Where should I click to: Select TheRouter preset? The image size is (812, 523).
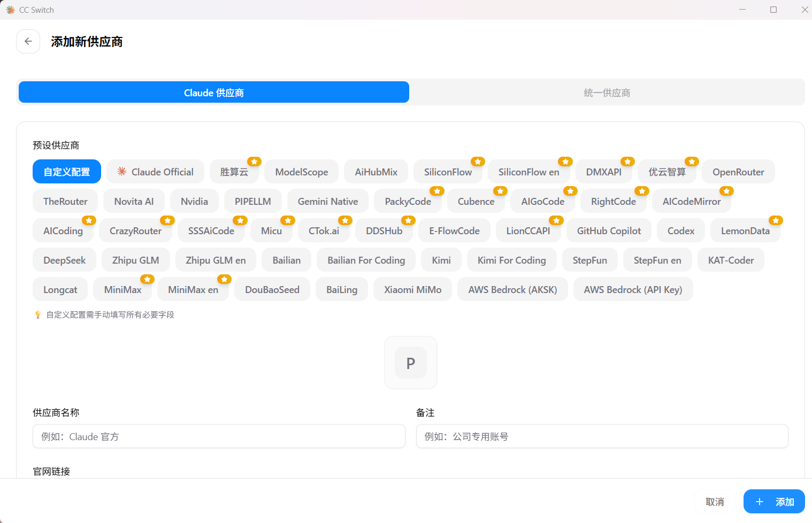pyautogui.click(x=65, y=201)
